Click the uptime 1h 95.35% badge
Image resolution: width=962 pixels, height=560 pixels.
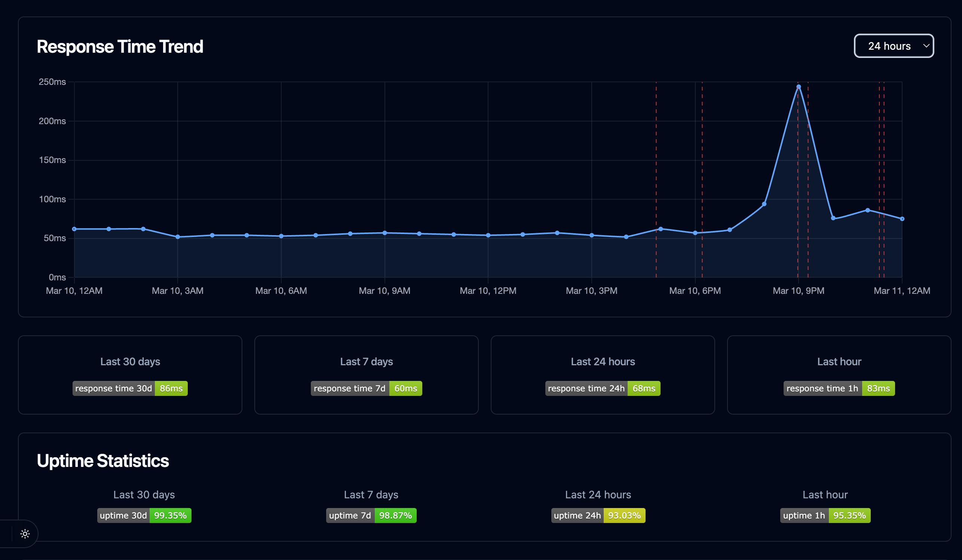pos(825,516)
